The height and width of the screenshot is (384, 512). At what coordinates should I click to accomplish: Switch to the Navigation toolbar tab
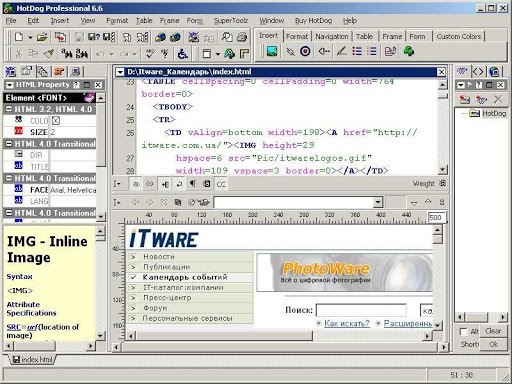click(x=332, y=36)
